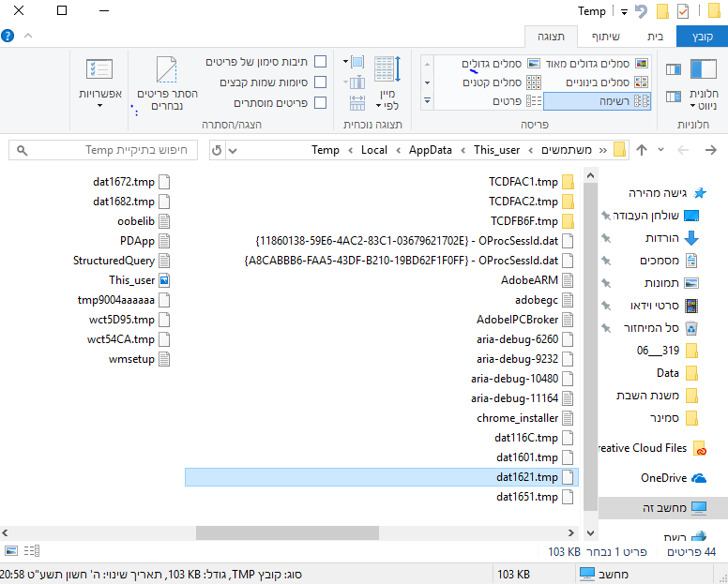
Task: Select the dat1651.tmp file
Action: click(x=535, y=497)
